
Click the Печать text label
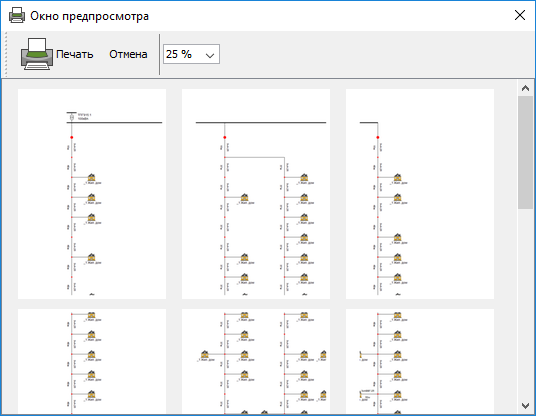75,54
